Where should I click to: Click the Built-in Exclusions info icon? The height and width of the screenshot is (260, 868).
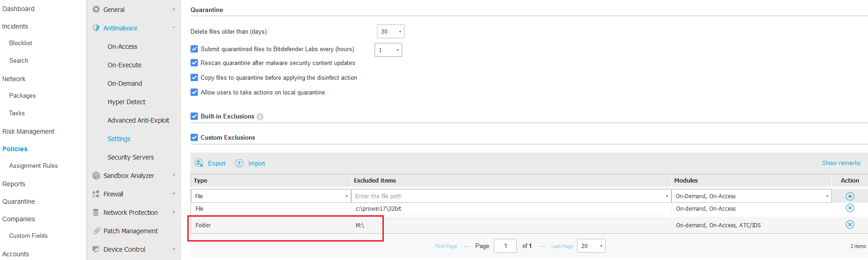260,117
